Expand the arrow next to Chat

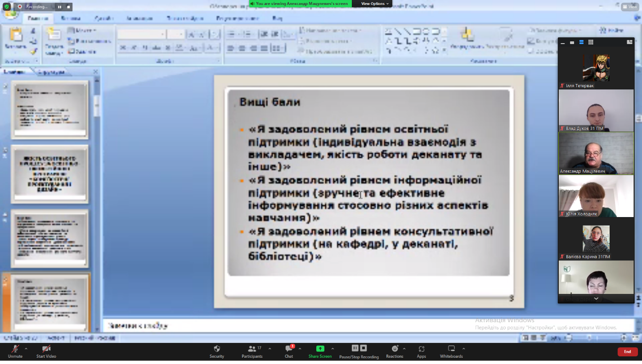[300, 349]
